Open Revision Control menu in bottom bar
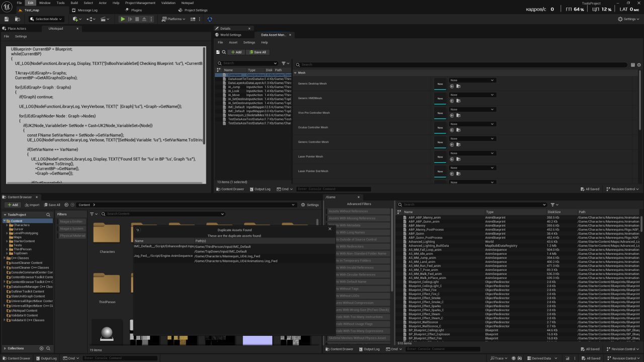Viewport: 644px width, 362px height. point(624,358)
